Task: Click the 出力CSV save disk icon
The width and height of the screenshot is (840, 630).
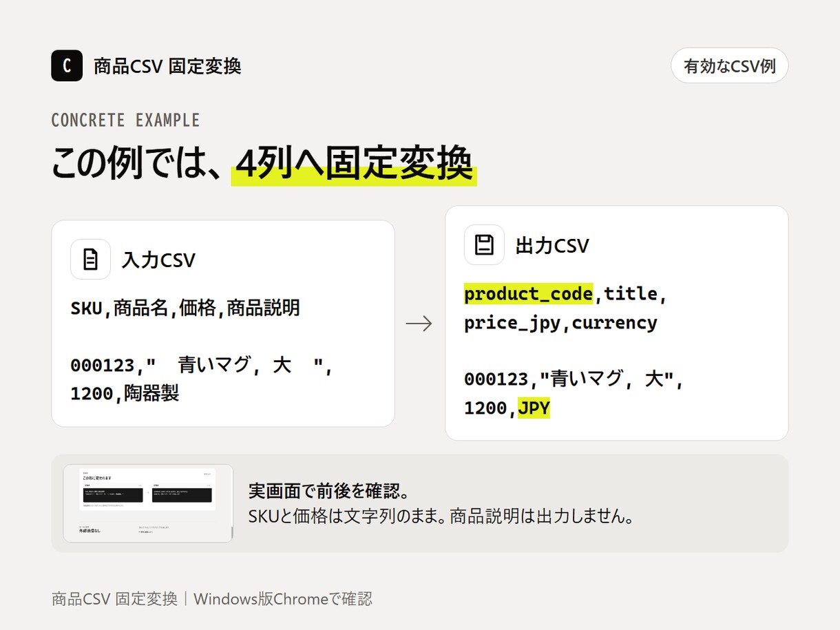Action: point(484,245)
